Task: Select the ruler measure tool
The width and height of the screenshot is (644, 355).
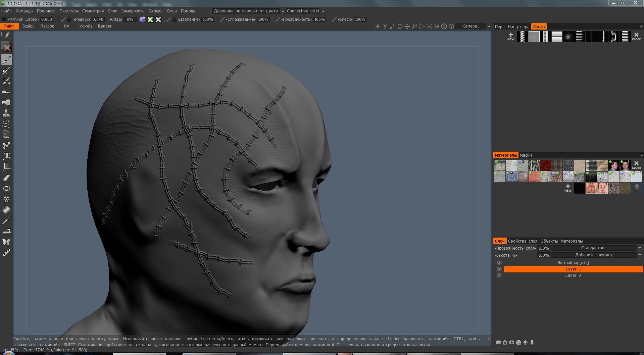Action: point(6,253)
